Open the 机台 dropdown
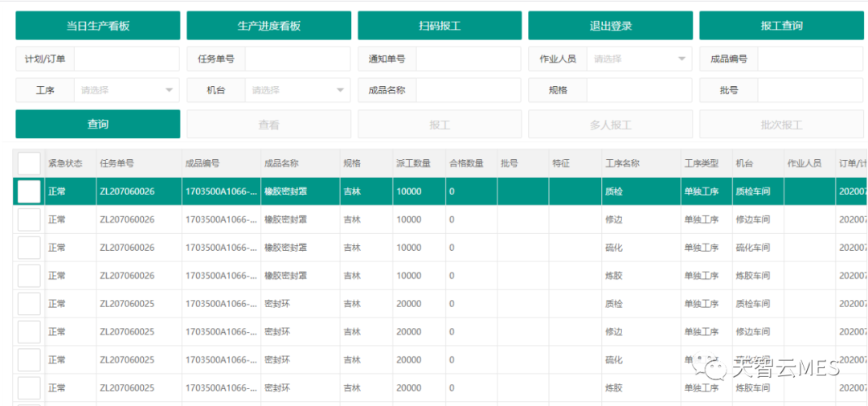This screenshot has width=868, height=406. pyautogui.click(x=298, y=90)
